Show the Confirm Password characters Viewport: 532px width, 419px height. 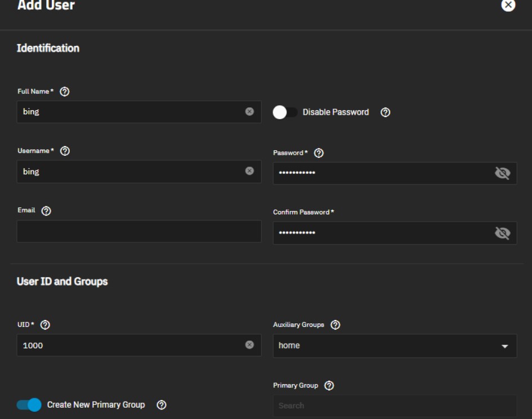pos(502,233)
